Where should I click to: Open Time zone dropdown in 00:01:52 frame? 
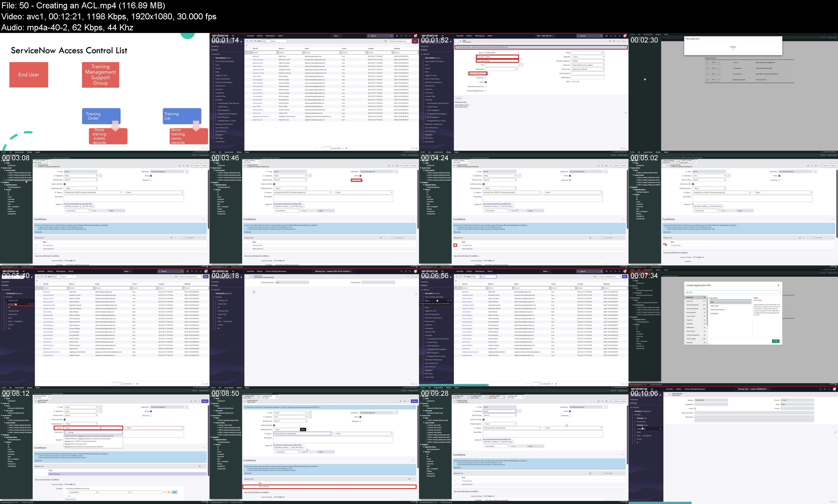[588, 65]
